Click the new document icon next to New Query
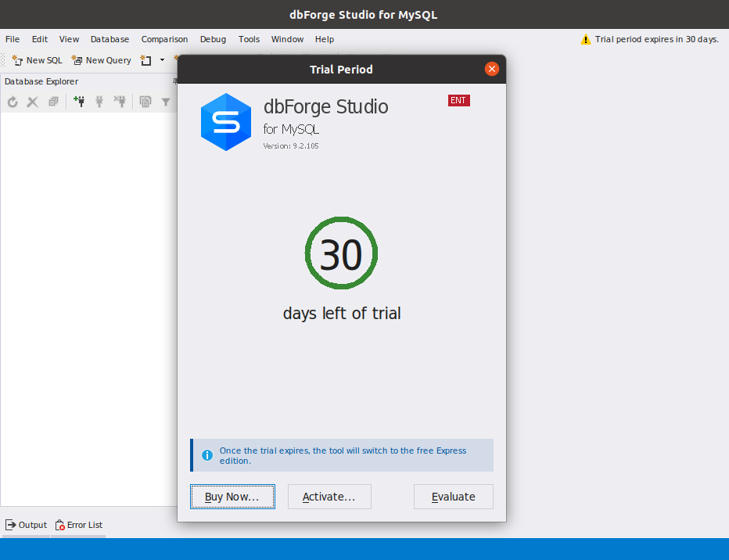Image resolution: width=729 pixels, height=560 pixels. [x=146, y=60]
